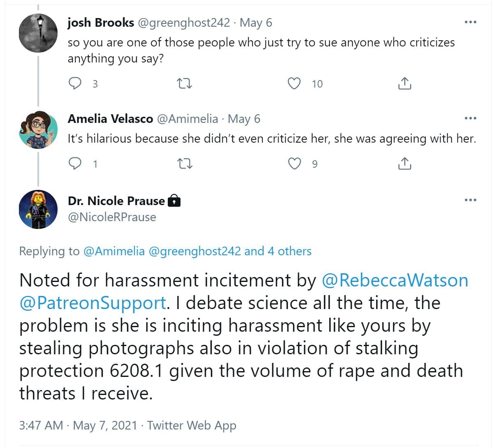
Task: Like Amelia Velasco's tweet
Action: point(294,164)
